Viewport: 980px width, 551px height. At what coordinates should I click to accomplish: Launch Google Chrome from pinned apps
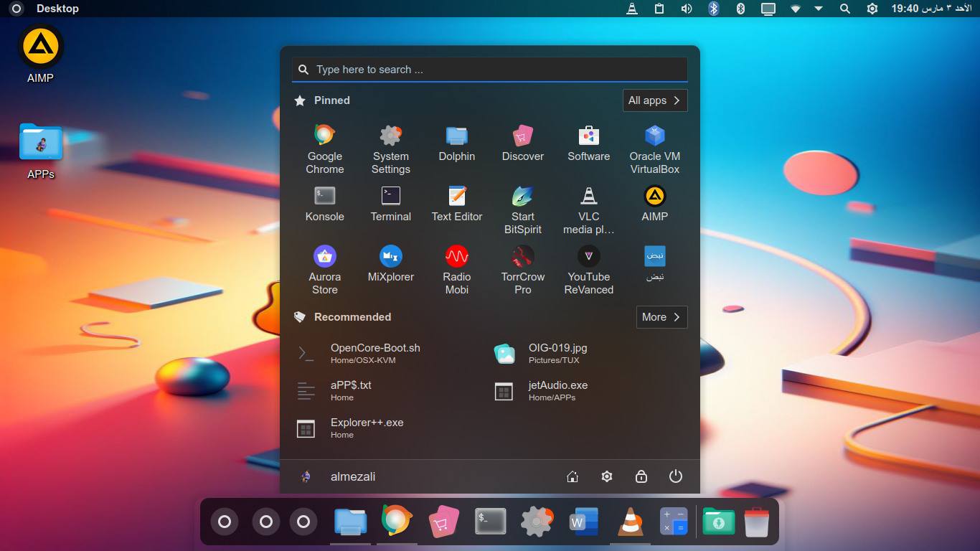click(x=324, y=149)
